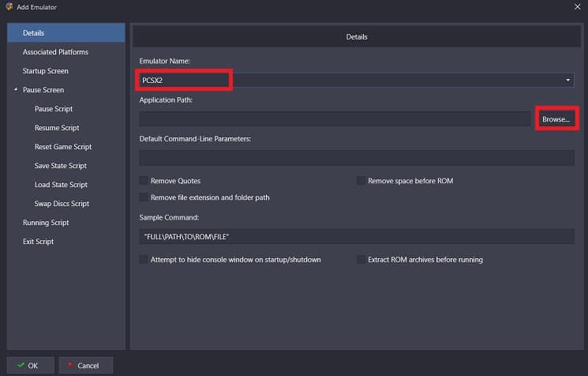Image resolution: width=588 pixels, height=376 pixels.
Task: Open the Swap Discs Script page
Action: click(x=62, y=203)
